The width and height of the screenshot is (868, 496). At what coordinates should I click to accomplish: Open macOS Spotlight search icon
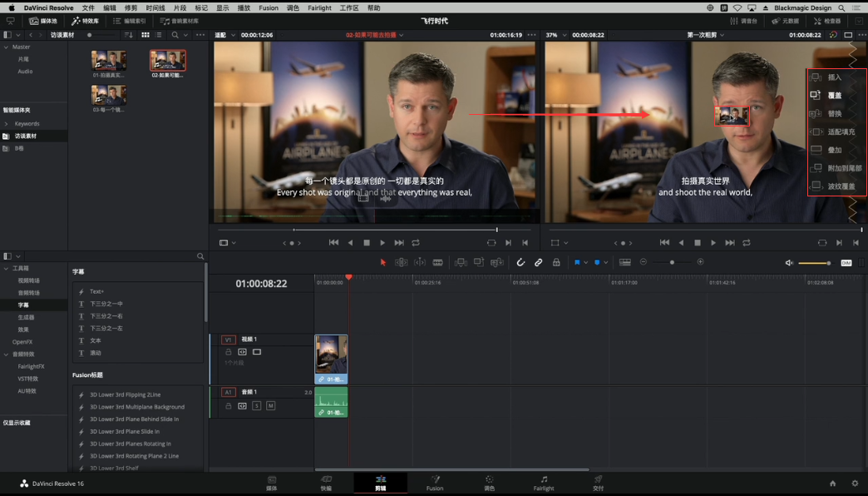pyautogui.click(x=841, y=7)
